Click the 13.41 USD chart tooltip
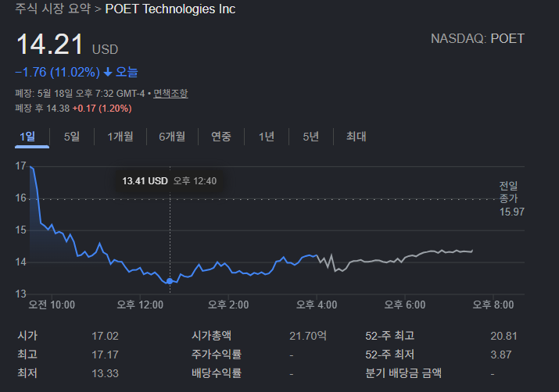This screenshot has height=392, width=559. click(x=170, y=181)
